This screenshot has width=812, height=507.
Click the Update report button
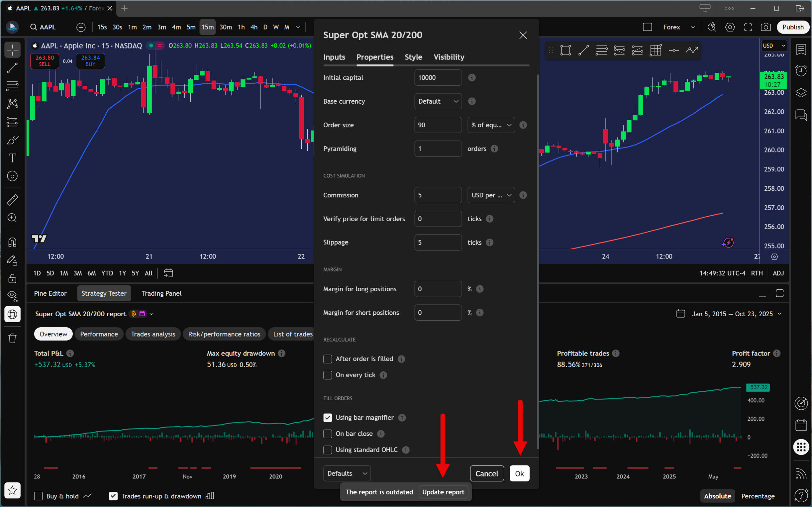(443, 492)
